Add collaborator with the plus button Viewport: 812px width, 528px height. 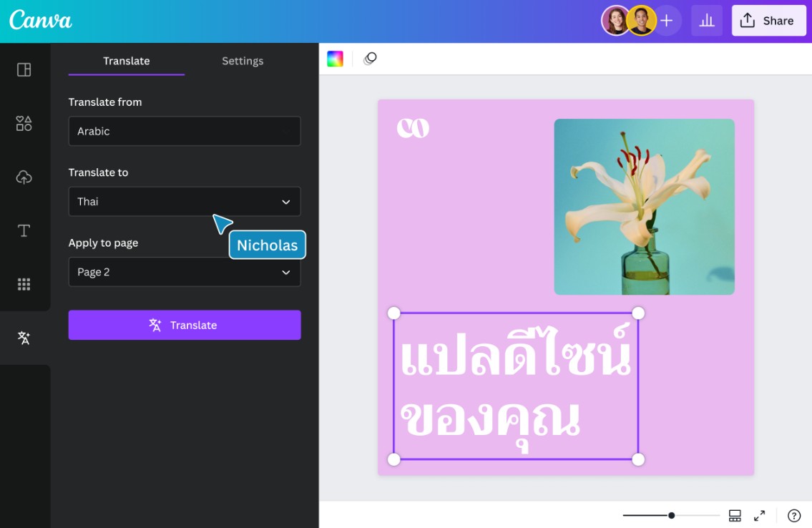click(x=666, y=21)
